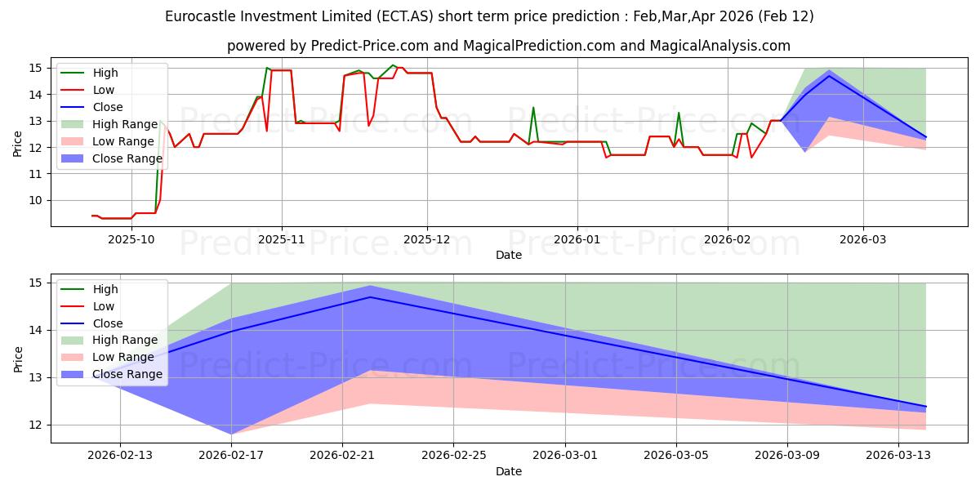Click the 2026-03-09 tick label on bottom x-axis
Screen dimensions: 980x490
tap(787, 456)
